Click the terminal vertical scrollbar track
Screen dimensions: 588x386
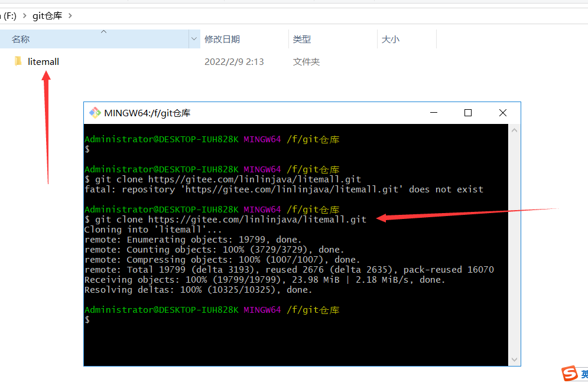pos(514,245)
